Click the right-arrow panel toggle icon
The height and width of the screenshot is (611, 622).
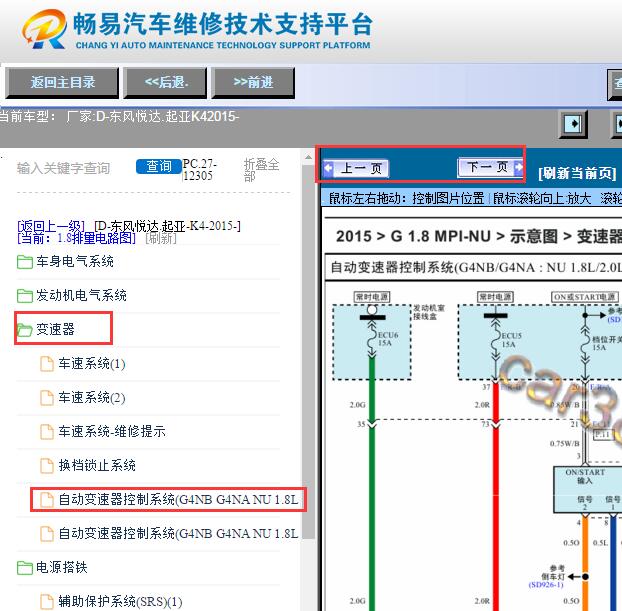(x=573, y=124)
